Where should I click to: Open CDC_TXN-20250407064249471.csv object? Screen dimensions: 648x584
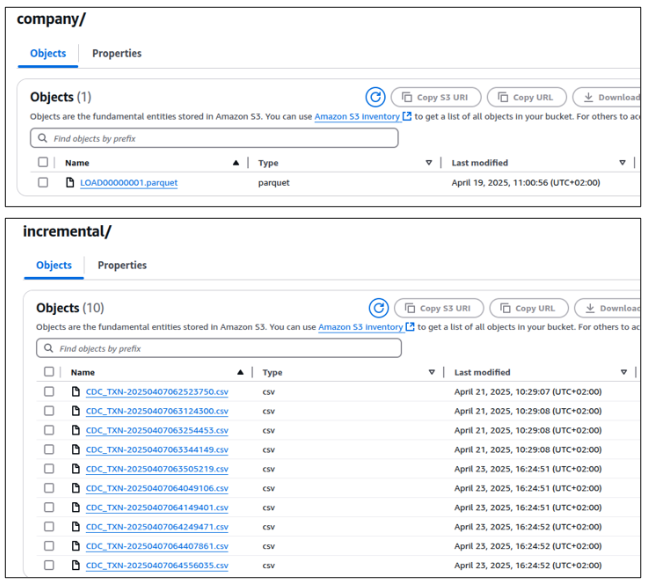pyautogui.click(x=157, y=527)
